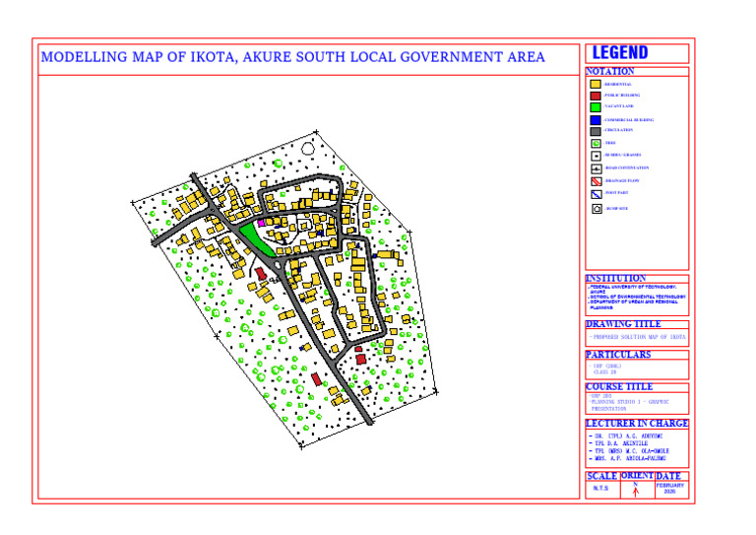The width and height of the screenshot is (756, 535).
Task: Click the 'PARTICULARS' heading
Action: pyautogui.click(x=618, y=355)
